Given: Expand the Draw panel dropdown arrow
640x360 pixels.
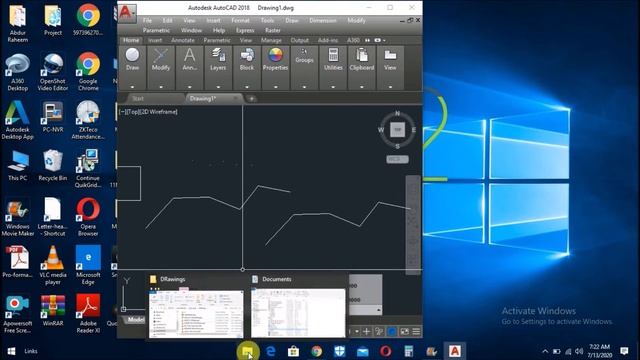Looking at the screenshot, I should click(x=132, y=87).
